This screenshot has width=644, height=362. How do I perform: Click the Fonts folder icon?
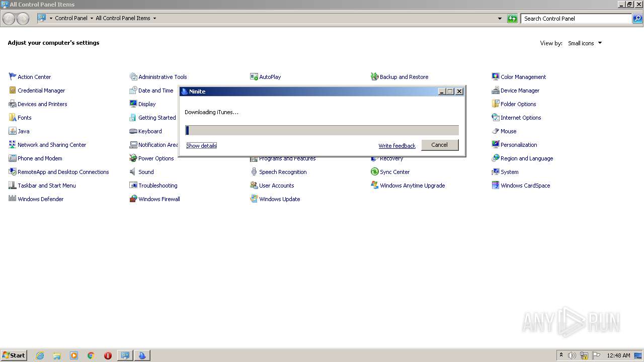pyautogui.click(x=13, y=117)
